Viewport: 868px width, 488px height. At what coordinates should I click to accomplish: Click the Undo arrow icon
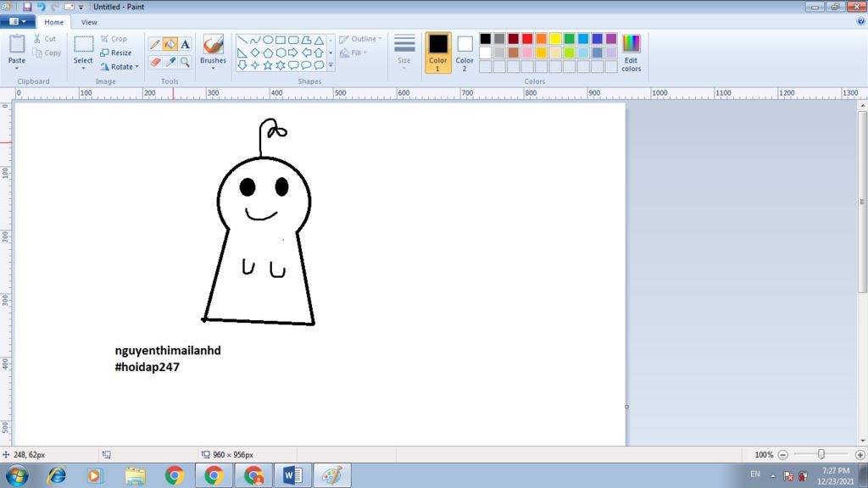(41, 7)
